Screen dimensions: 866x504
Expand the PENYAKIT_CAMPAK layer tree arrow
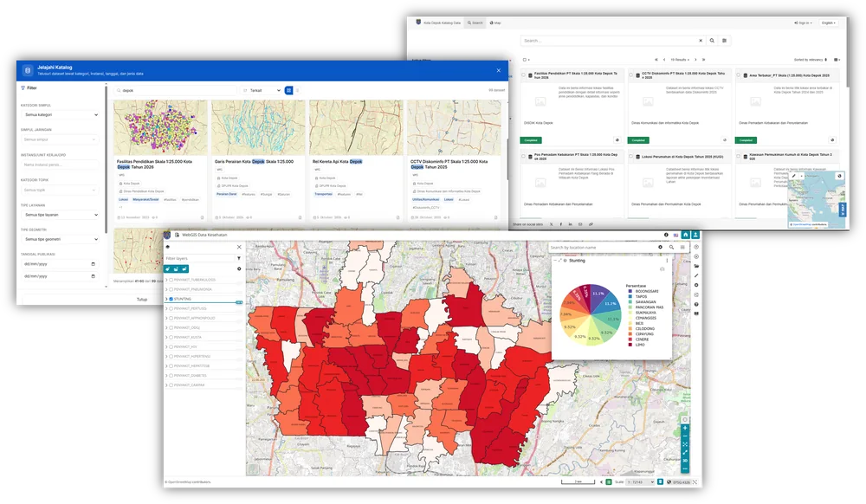pyautogui.click(x=166, y=384)
